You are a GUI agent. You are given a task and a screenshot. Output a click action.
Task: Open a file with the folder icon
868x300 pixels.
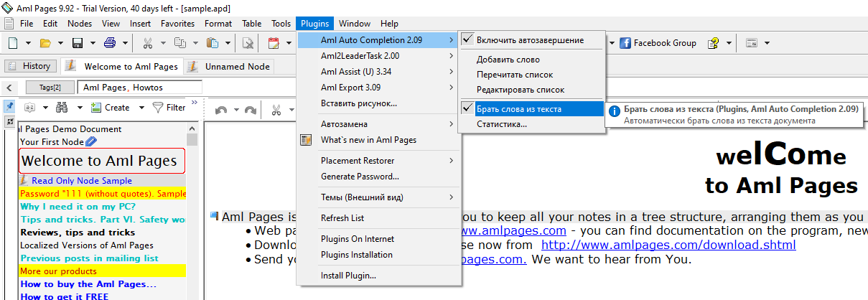coord(45,43)
